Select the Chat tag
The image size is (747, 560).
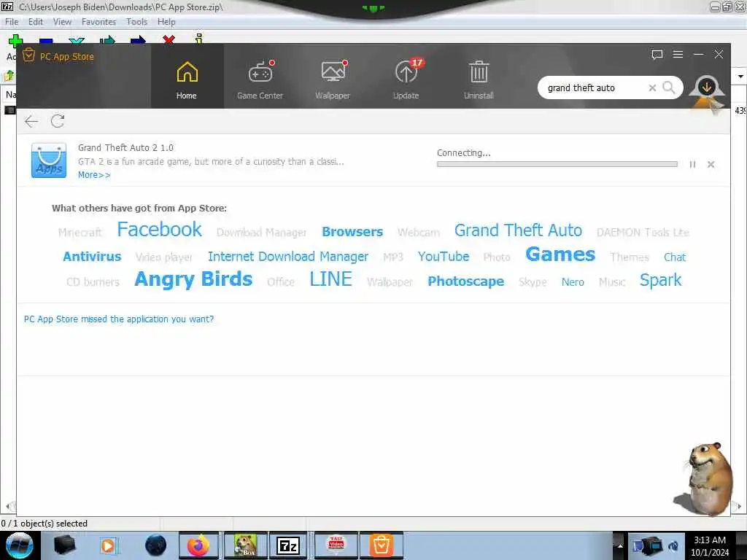click(x=675, y=257)
